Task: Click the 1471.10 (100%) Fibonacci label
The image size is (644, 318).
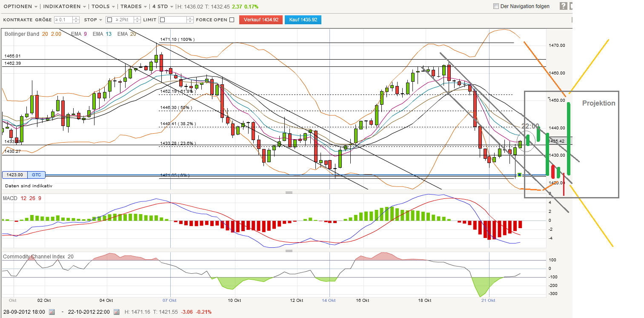Action: point(177,40)
